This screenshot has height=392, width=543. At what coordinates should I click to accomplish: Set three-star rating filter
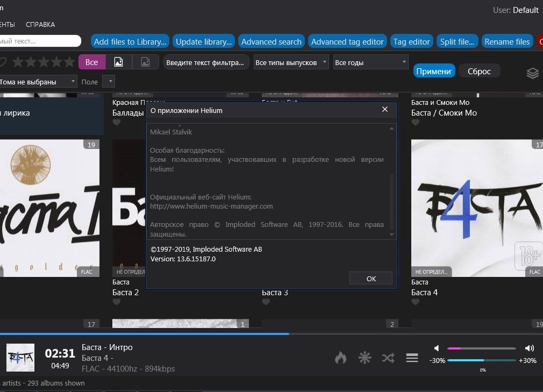tap(44, 62)
